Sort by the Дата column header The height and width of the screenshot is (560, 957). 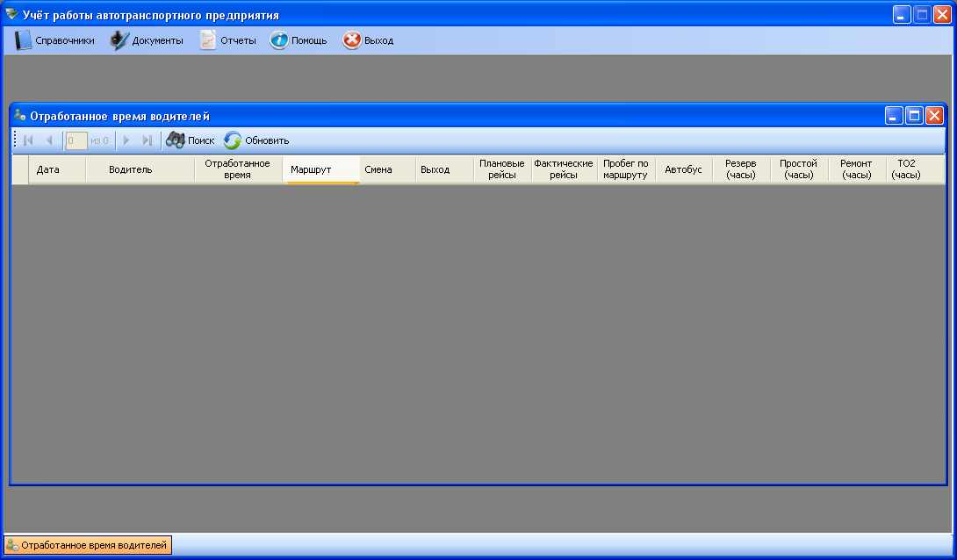[47, 169]
